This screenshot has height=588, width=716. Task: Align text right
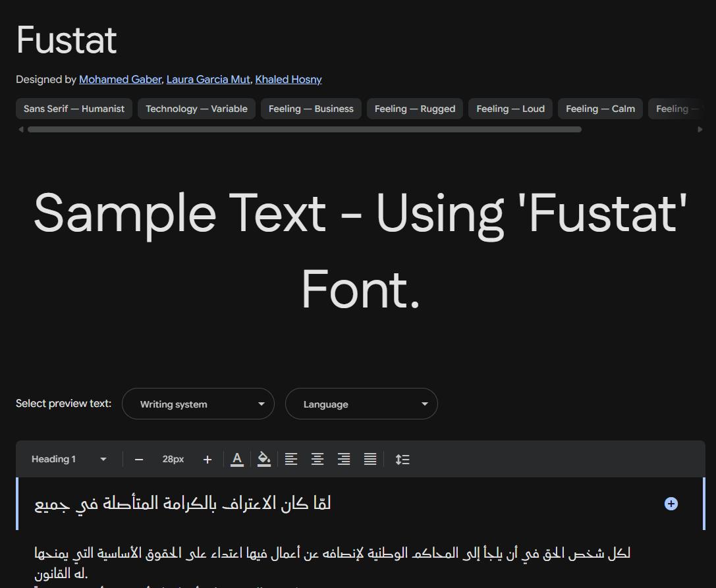pyautogui.click(x=344, y=459)
